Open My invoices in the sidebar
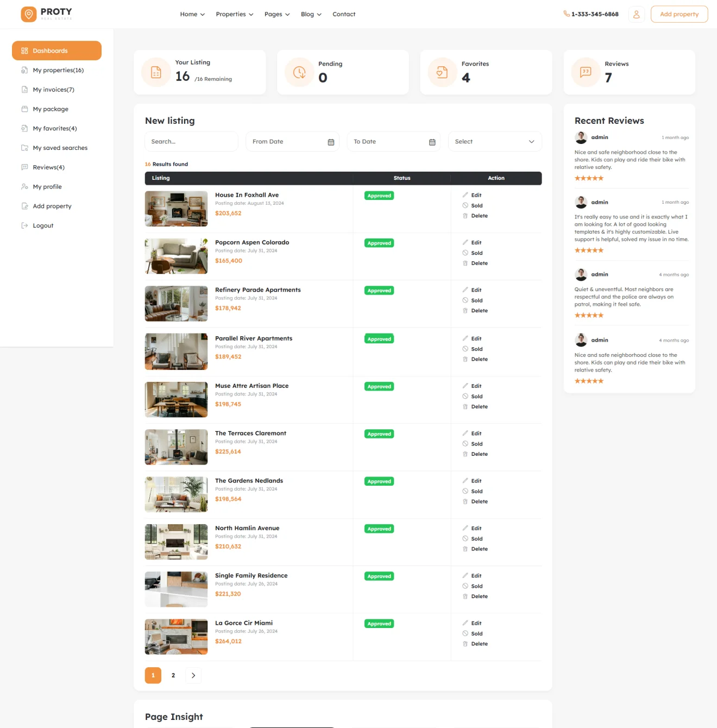Image resolution: width=717 pixels, height=728 pixels. (x=53, y=90)
